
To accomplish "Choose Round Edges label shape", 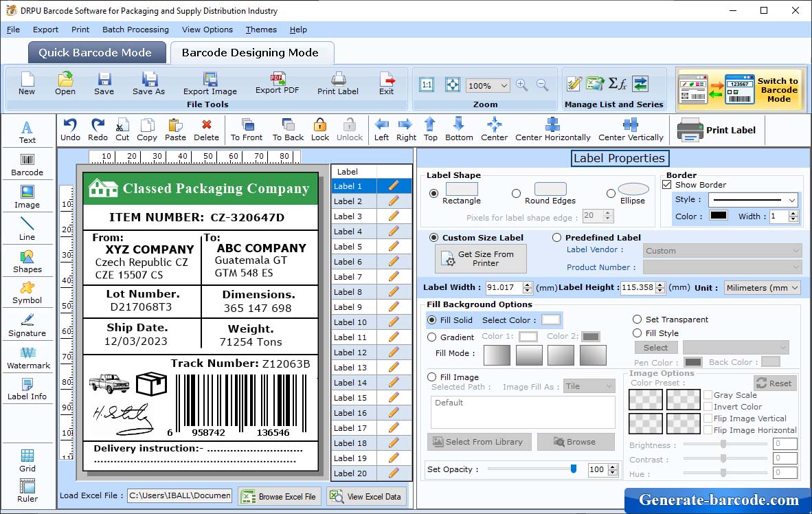I will tap(516, 194).
